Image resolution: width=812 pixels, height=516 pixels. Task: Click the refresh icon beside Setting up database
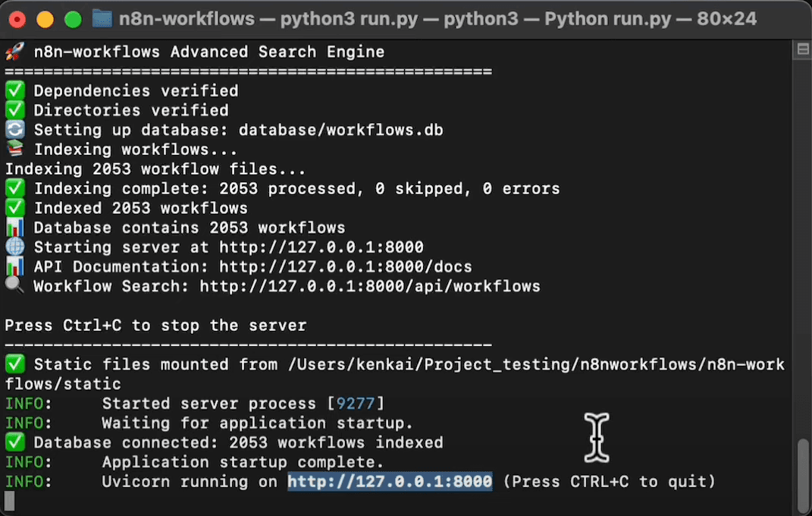[15, 130]
